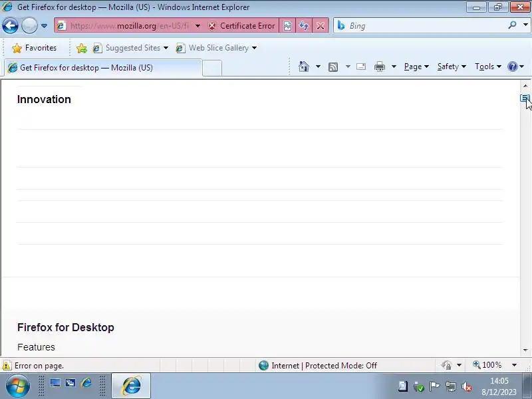Click the search magnifier icon
The height and width of the screenshot is (399, 532).
click(512, 25)
